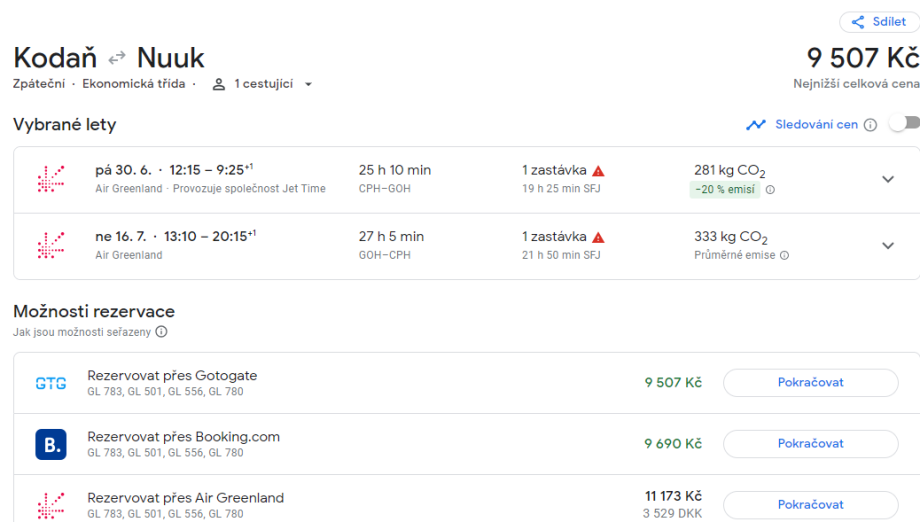
Task: Click warning icon on return 1 zastávka
Action: click(x=598, y=237)
